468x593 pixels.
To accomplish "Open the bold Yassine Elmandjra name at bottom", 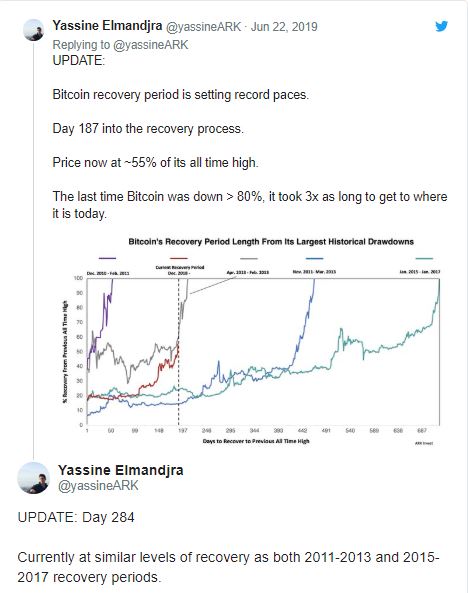I will (x=121, y=470).
